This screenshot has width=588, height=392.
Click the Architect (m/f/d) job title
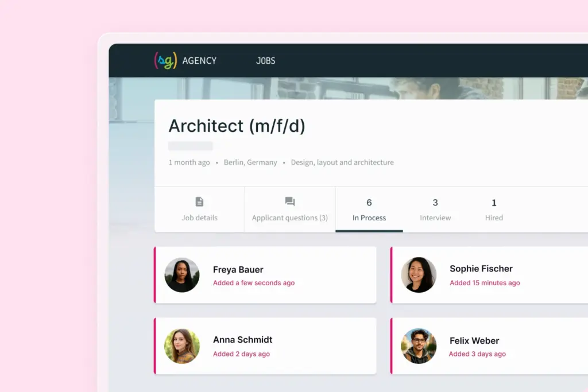[237, 126]
